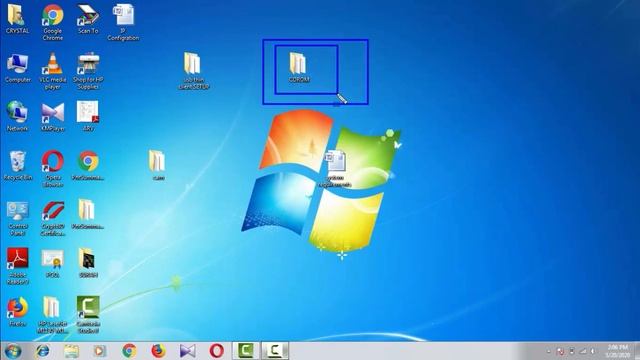Screen dimensions: 640x360
Task: Launch Windows Media Player from the taskbar
Action: coord(100,351)
